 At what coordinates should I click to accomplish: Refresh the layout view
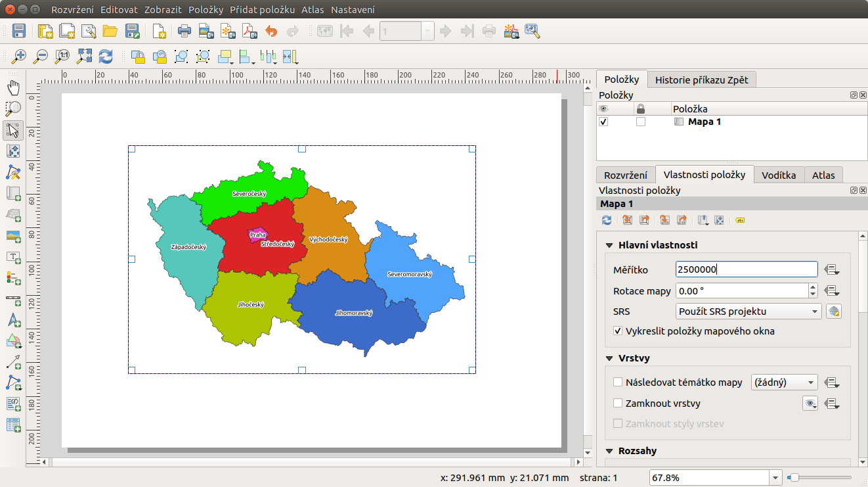106,57
